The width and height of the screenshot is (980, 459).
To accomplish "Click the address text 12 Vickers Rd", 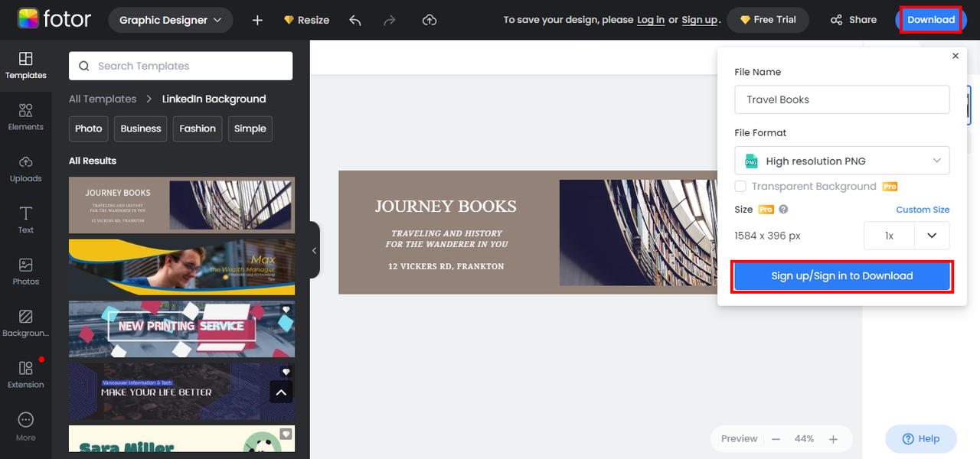I will click(x=446, y=266).
